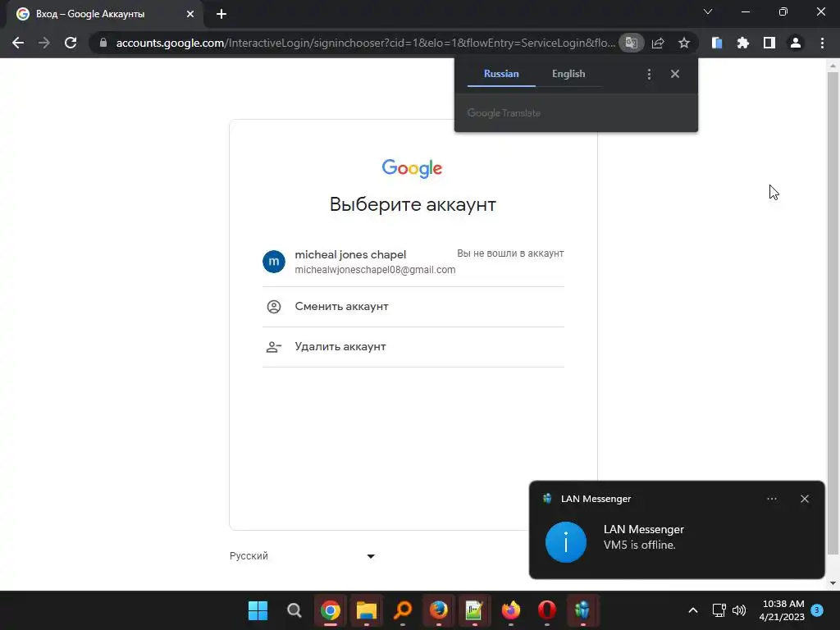Click Сменить аккаунт option

coord(413,307)
